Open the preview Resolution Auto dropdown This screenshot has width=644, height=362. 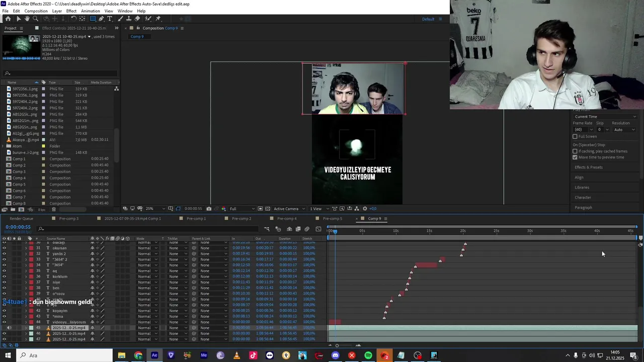(x=624, y=130)
